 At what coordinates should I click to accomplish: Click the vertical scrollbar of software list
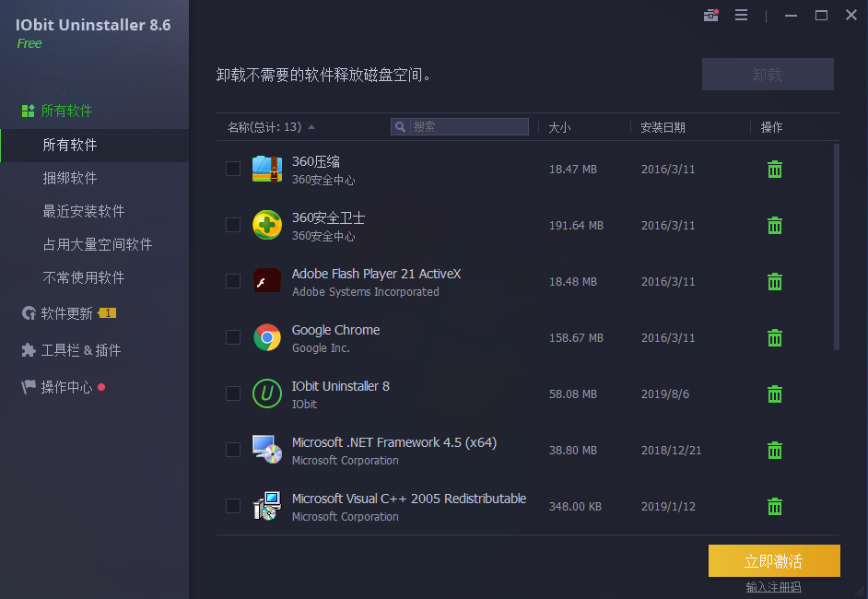837,247
